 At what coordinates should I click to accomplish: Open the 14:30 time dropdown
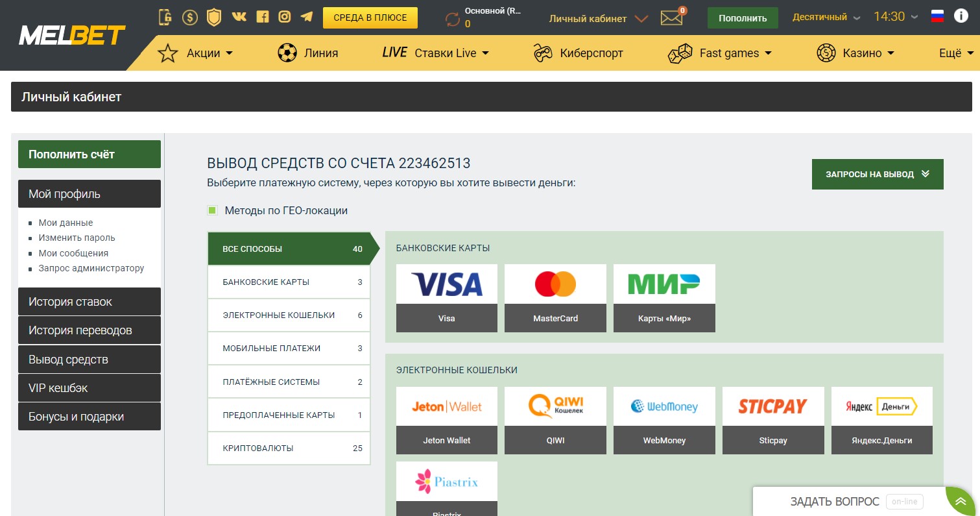pyautogui.click(x=896, y=17)
